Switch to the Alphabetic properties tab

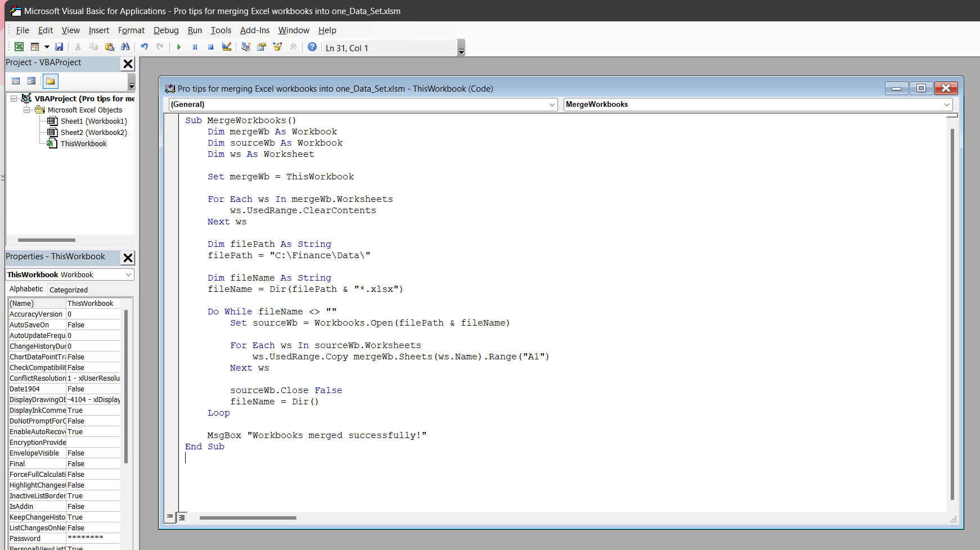pos(26,289)
